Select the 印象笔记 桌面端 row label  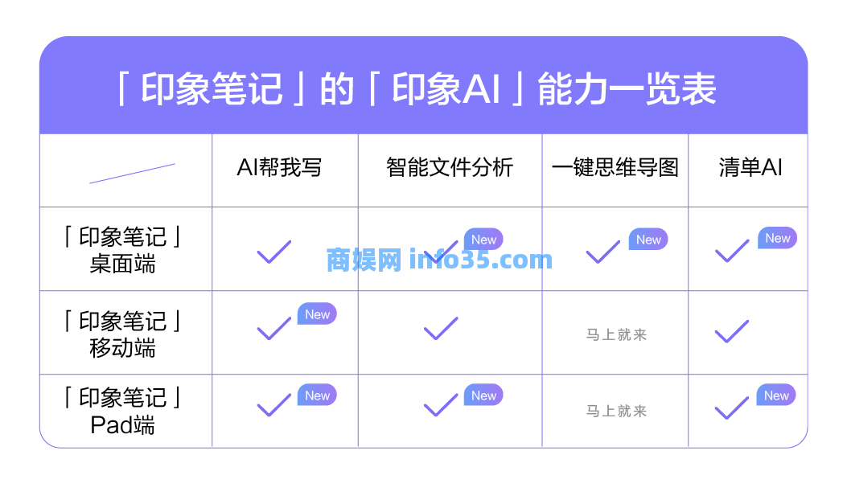point(123,250)
